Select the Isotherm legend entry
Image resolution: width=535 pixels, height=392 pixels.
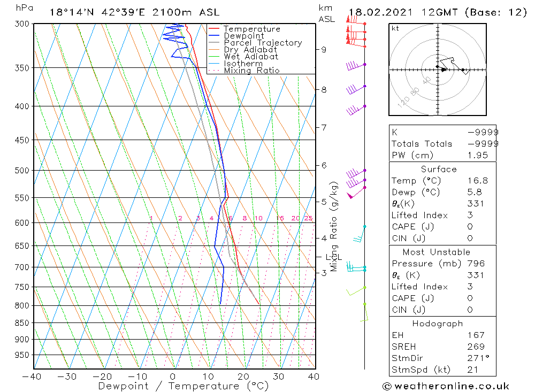pyautogui.click(x=243, y=64)
